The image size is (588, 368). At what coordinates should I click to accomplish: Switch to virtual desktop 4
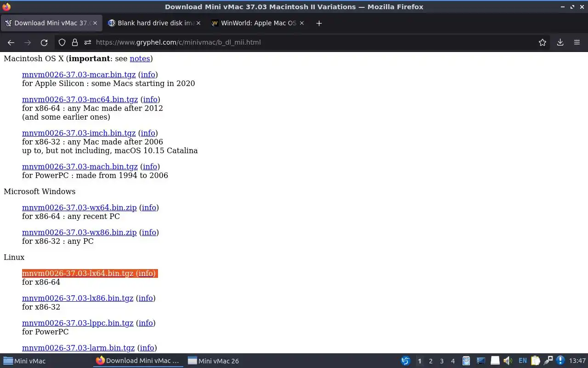pos(453,361)
